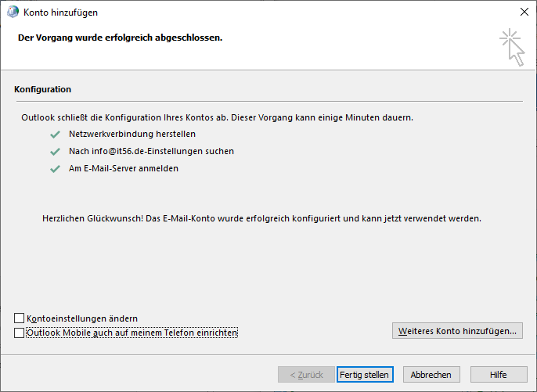Click the greyed-out Zurück button

pyautogui.click(x=306, y=375)
